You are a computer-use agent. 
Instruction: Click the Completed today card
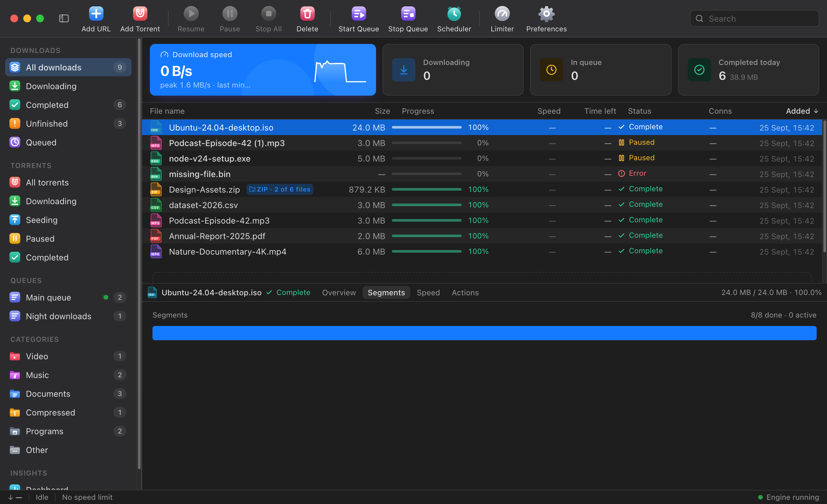748,70
